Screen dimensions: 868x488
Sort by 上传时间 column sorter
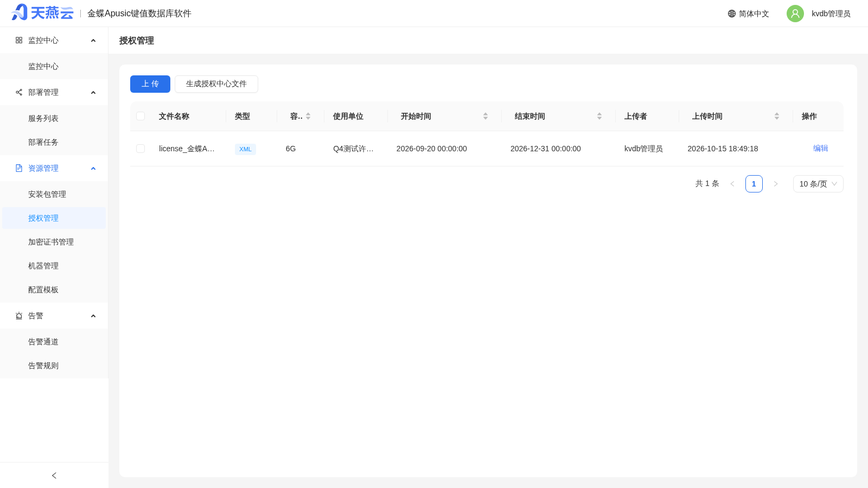777,116
